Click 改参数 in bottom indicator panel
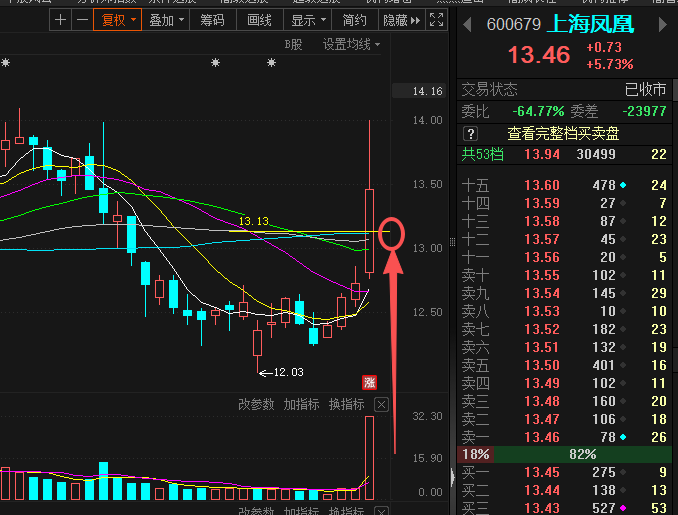 (x=256, y=511)
